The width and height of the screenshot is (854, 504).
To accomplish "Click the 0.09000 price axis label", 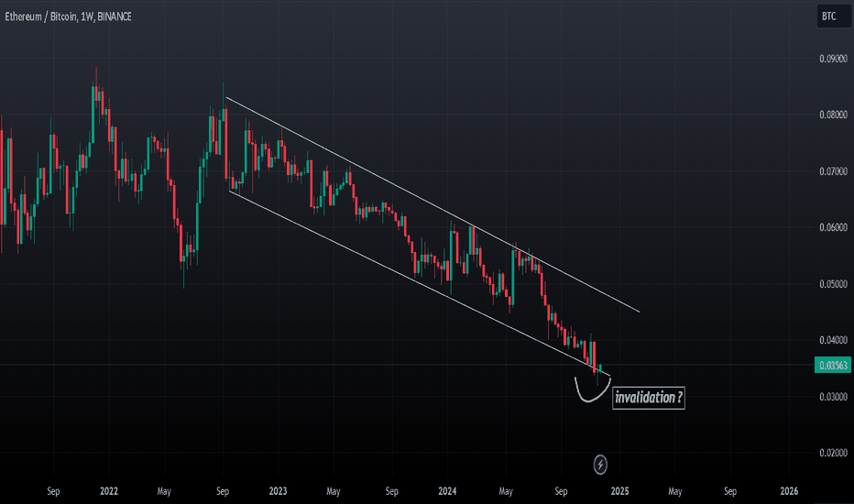I will [x=833, y=59].
